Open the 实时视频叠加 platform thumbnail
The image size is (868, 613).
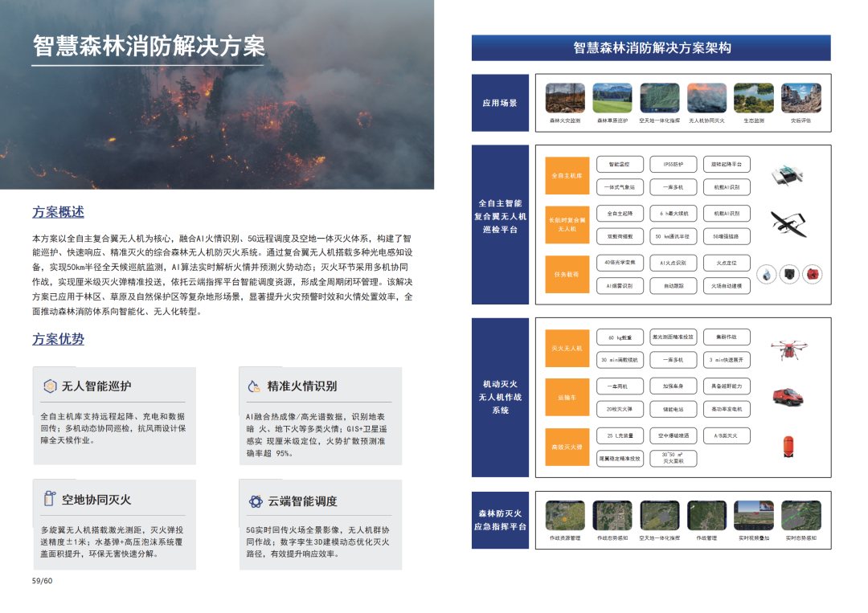point(754,515)
